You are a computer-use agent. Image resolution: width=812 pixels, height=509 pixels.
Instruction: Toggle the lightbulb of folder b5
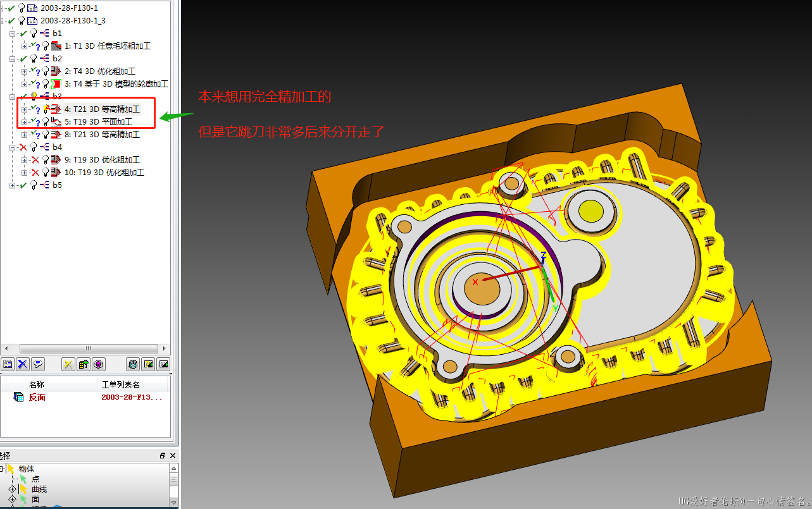(x=34, y=185)
